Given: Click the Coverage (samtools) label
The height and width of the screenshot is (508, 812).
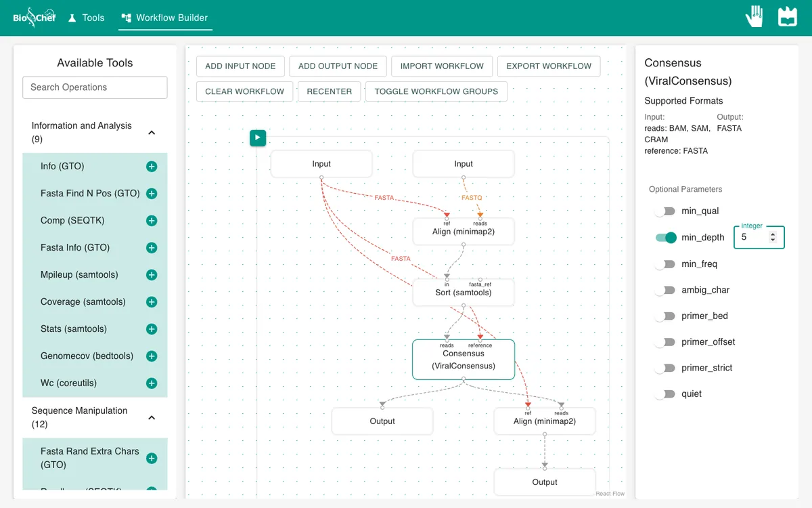Looking at the screenshot, I should [83, 302].
